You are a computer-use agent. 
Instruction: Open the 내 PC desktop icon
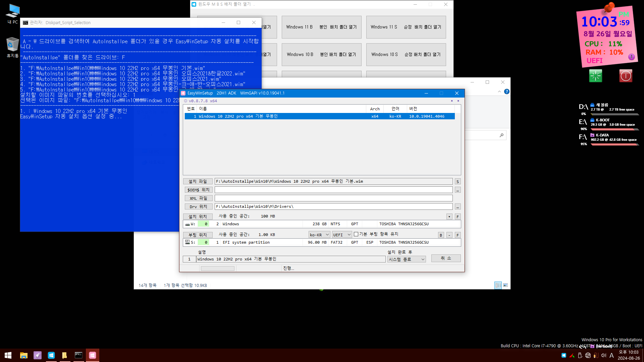(x=13, y=14)
